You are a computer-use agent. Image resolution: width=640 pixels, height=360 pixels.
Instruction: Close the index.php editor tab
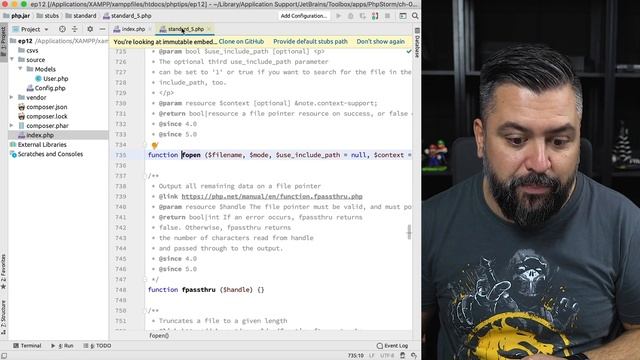(150, 29)
